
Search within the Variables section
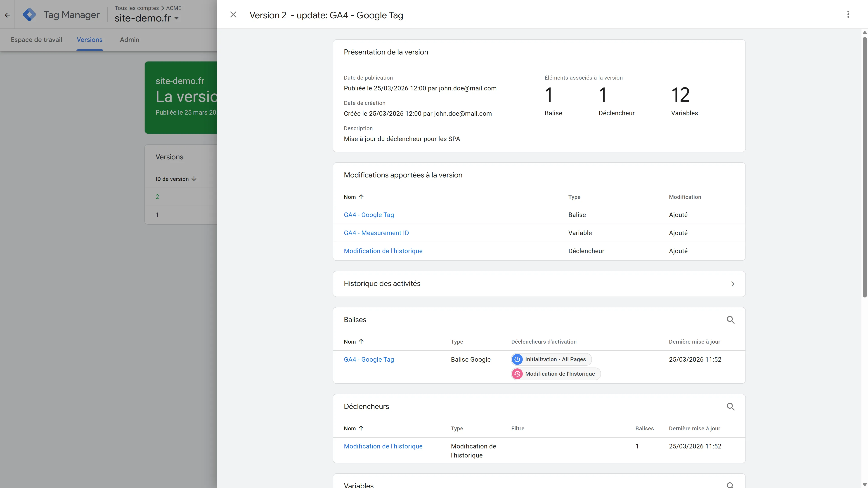tap(731, 485)
